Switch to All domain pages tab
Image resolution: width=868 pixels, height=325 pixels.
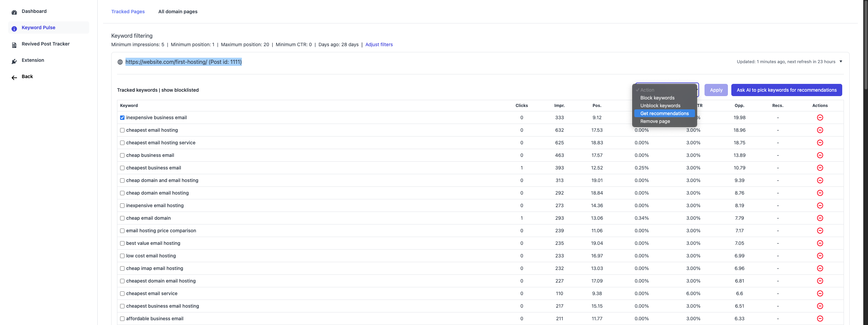(178, 12)
